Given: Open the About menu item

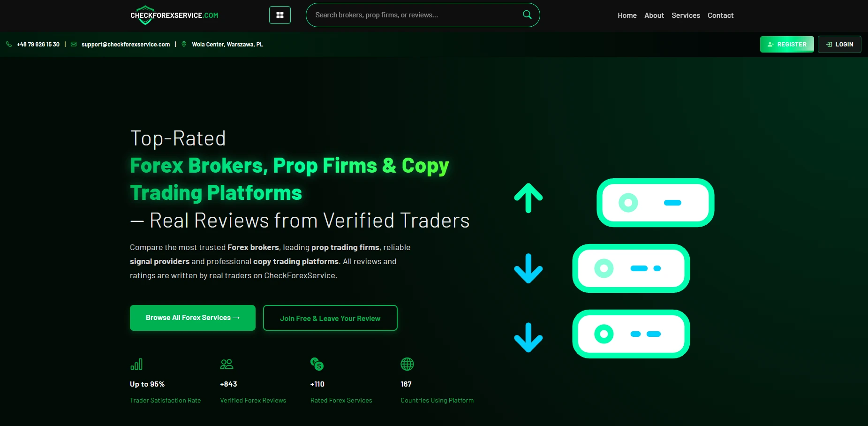Looking at the screenshot, I should click(654, 15).
